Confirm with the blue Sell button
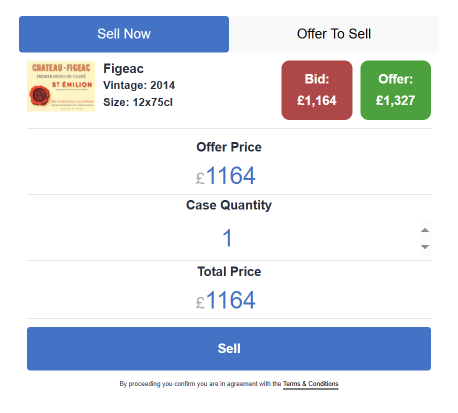The image size is (458, 413). point(229,349)
